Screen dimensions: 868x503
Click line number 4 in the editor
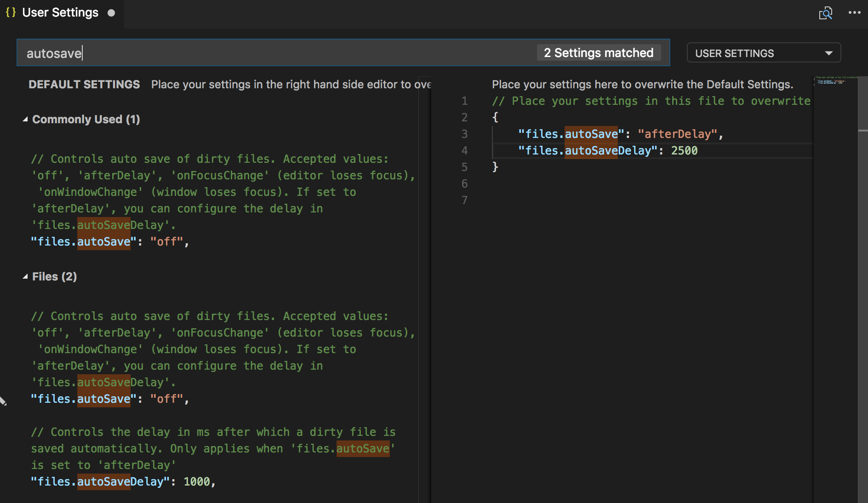[x=464, y=150]
